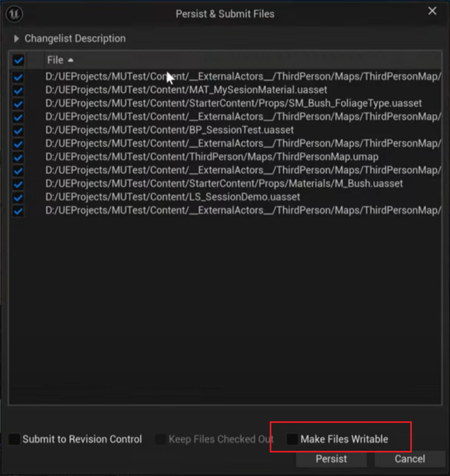
Task: Click the Persist button
Action: coord(331,459)
